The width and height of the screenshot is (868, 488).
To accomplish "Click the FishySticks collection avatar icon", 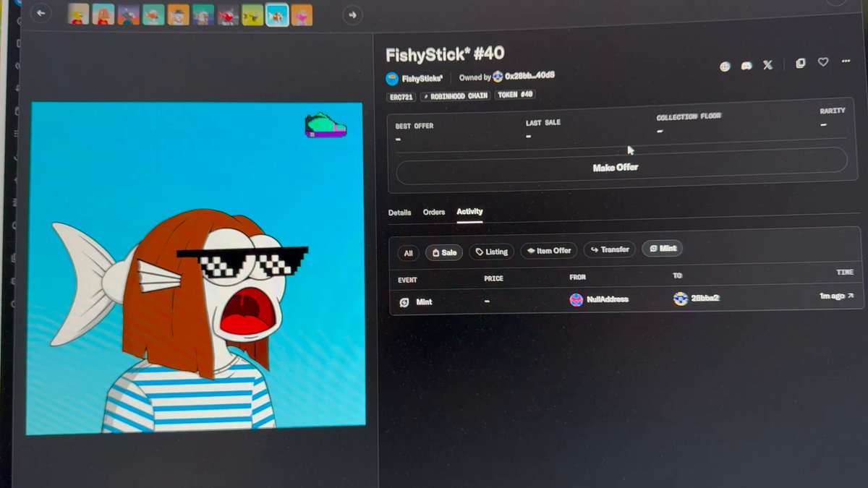I will click(392, 78).
